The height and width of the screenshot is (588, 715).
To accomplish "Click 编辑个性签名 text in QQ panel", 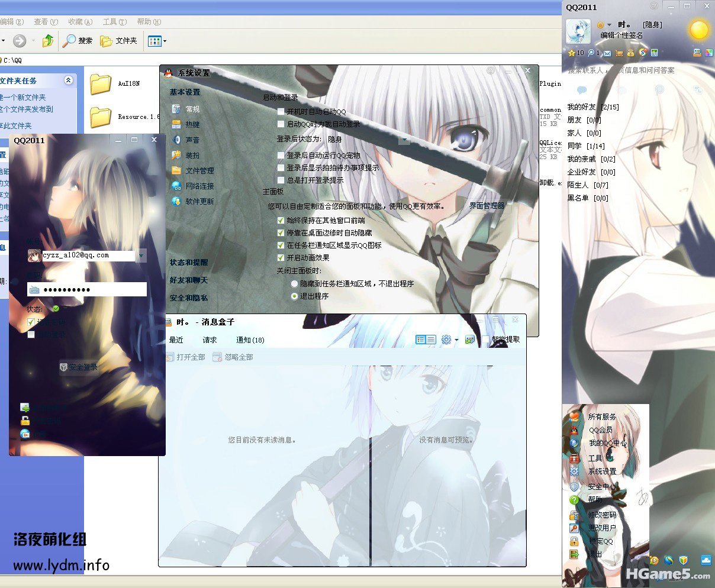I will 621,35.
